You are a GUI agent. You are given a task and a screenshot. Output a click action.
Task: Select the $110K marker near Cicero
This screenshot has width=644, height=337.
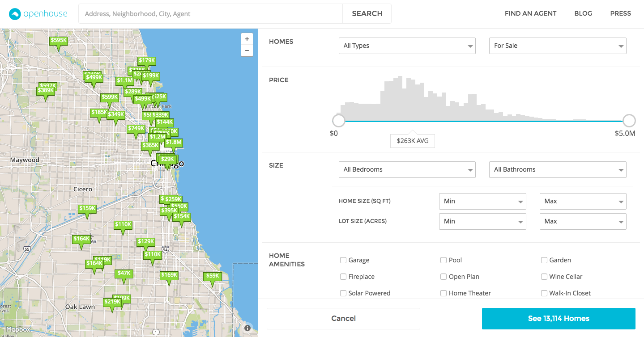[x=123, y=224]
